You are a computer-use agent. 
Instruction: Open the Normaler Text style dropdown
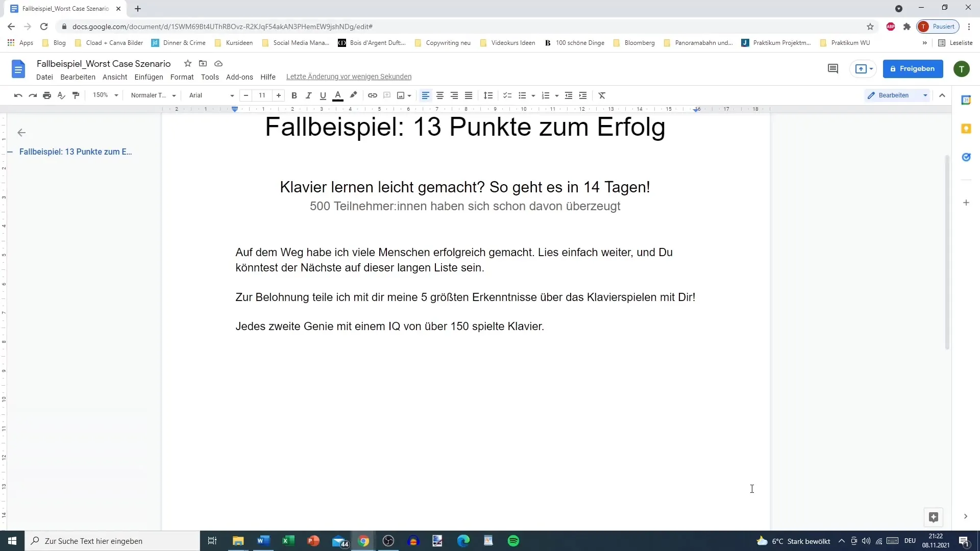coord(153,95)
